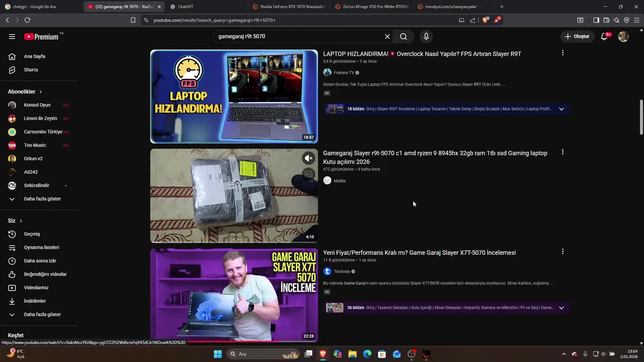Open a new browser tab
Screen dimensions: 644x362
pyautogui.click(x=502, y=7)
